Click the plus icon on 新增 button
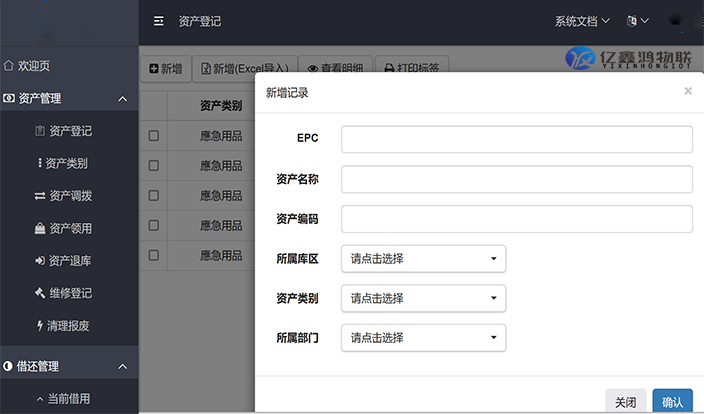 154,68
